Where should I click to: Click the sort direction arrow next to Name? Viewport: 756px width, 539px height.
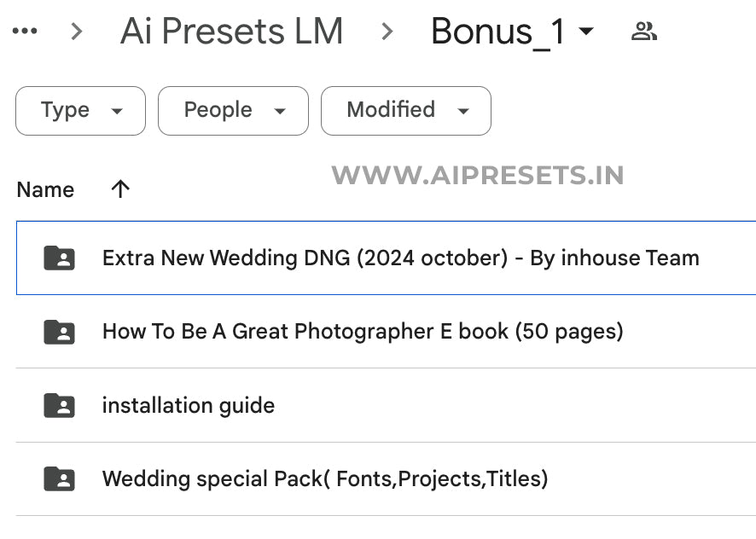120,189
